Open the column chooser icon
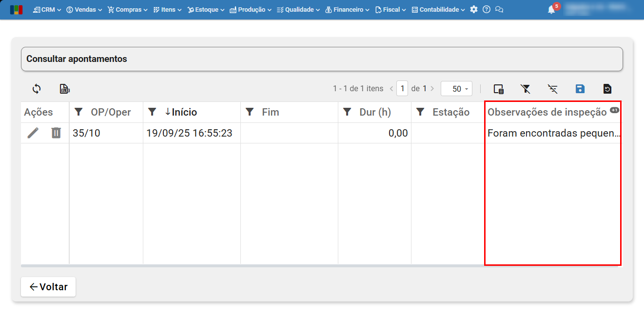The image size is (644, 319). (498, 89)
